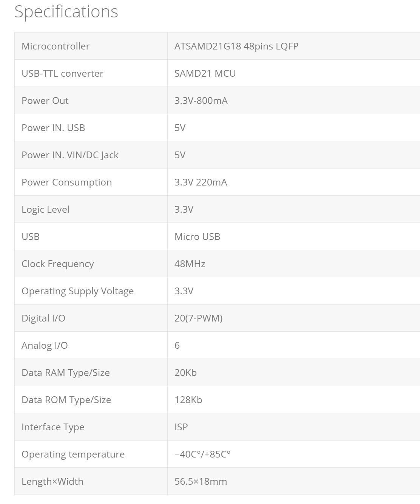Select the 3.3V 220mA consumption value
Image resolution: width=420 pixels, height=504 pixels.
pyautogui.click(x=201, y=182)
